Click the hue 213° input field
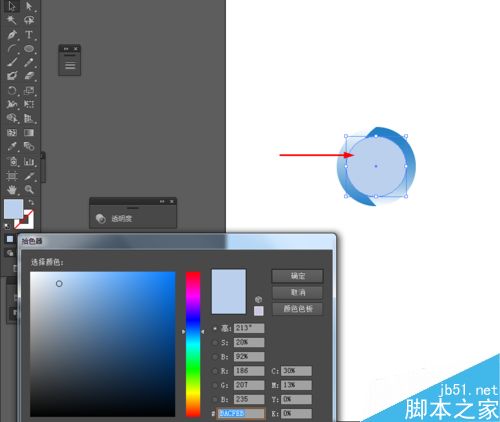500x422 pixels. [249, 328]
